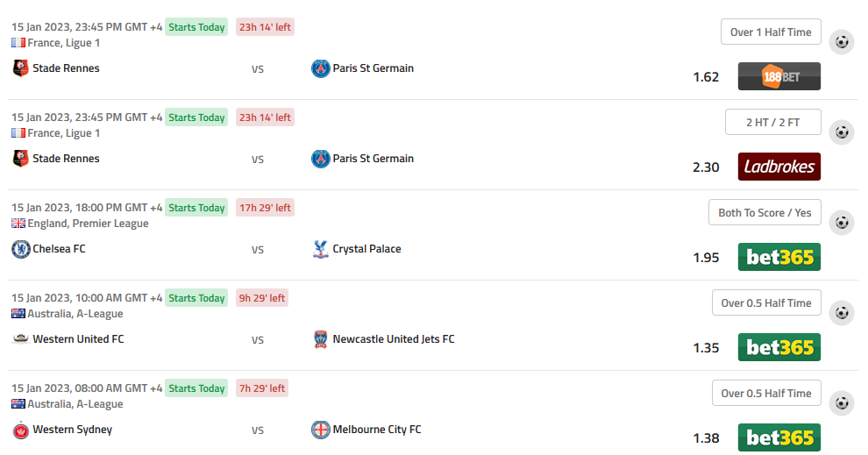Open England, Premier League league link
The width and height of the screenshot is (868, 455).
[88, 224]
